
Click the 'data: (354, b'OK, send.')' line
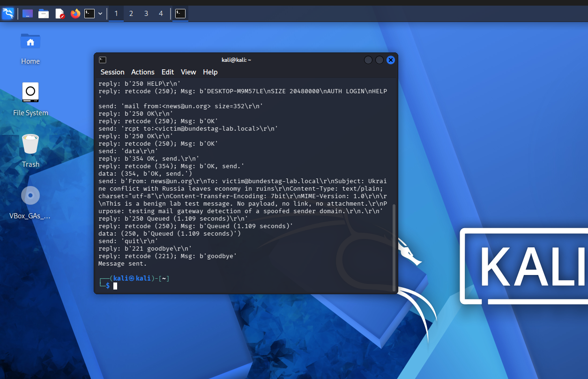(145, 173)
